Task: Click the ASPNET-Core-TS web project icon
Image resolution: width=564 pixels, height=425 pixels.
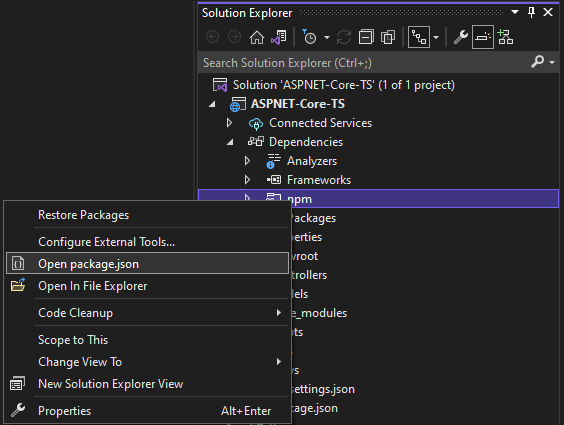Action: (x=238, y=104)
